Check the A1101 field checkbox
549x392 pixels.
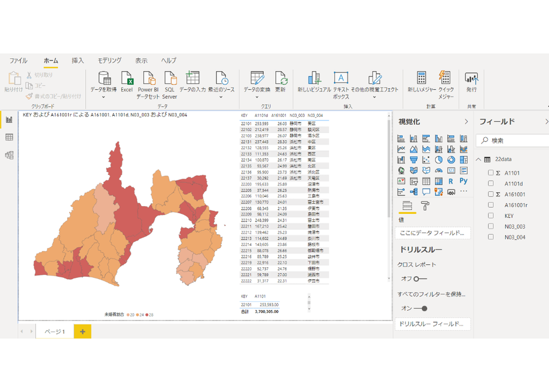[x=491, y=173]
